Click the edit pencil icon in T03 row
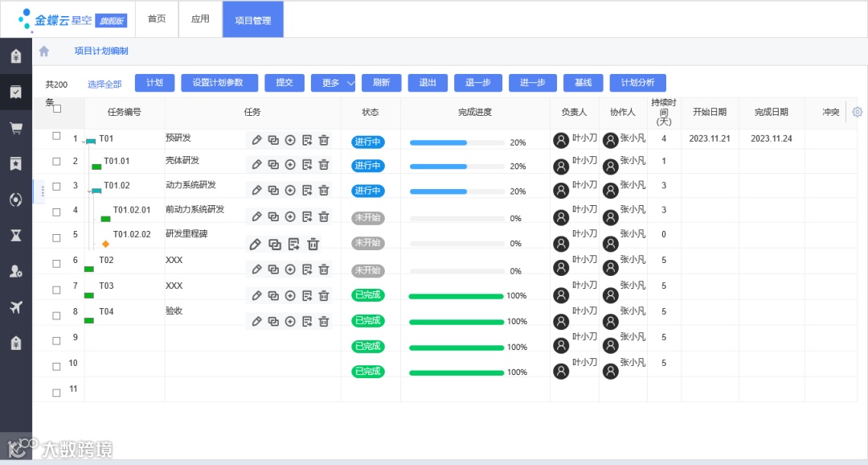 point(256,296)
